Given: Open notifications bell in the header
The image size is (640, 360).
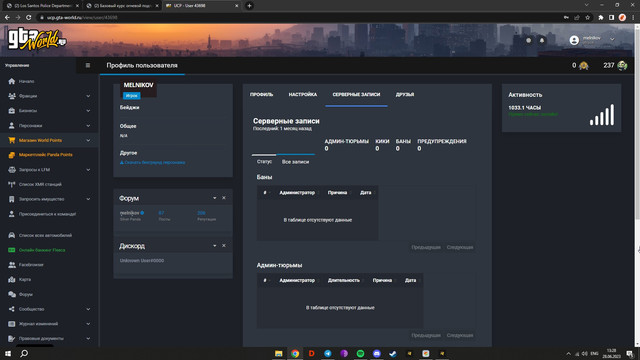Looking at the screenshot, I should 542,40.
